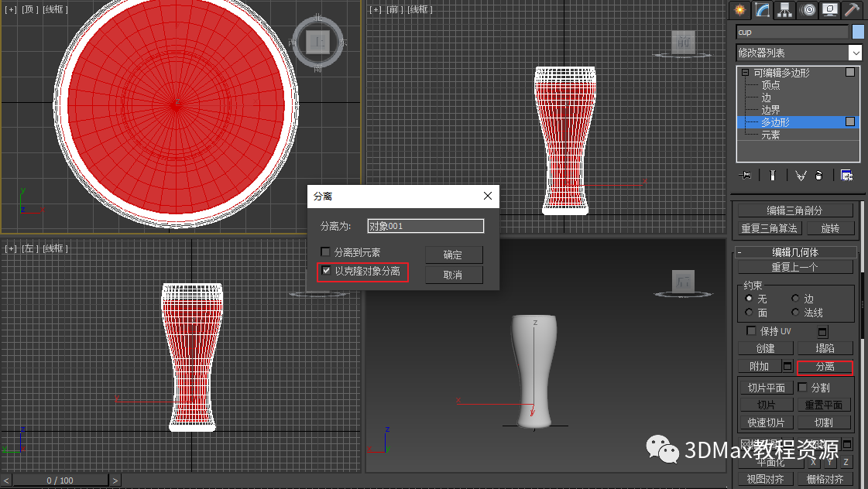Click the 分离 button in panel
This screenshot has width=868, height=489.
(825, 367)
